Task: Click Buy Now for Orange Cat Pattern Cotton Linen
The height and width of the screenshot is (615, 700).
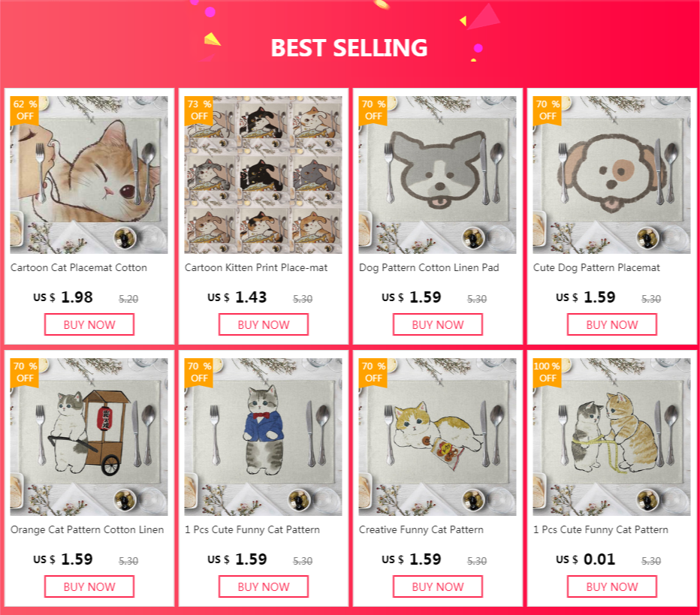Action: (89, 586)
